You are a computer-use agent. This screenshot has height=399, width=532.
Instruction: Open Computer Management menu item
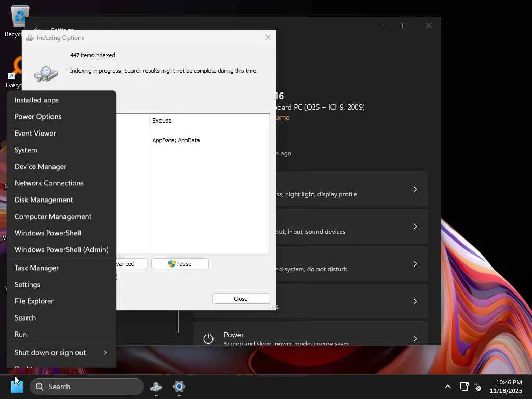point(61,217)
